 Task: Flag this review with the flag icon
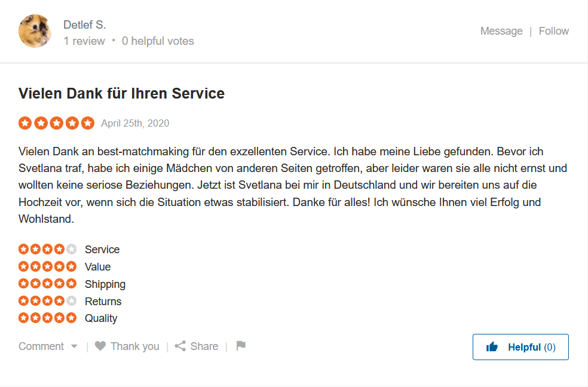[241, 346]
